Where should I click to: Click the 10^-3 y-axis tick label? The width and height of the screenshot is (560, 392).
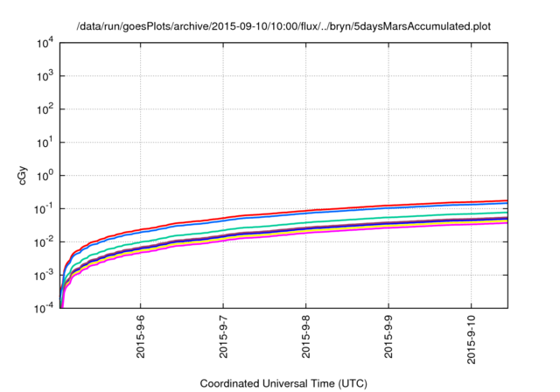45,276
